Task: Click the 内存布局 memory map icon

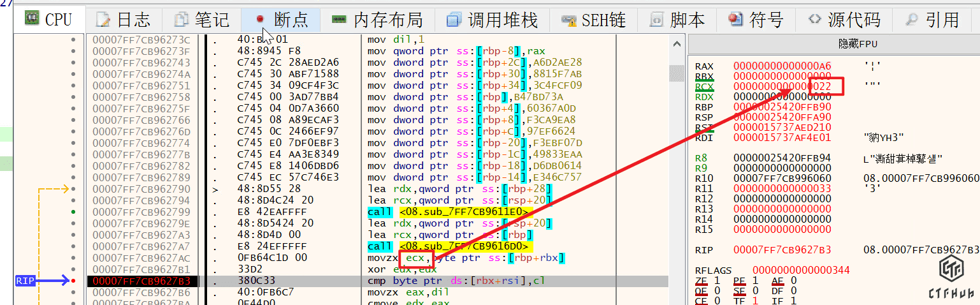Action: point(340,20)
